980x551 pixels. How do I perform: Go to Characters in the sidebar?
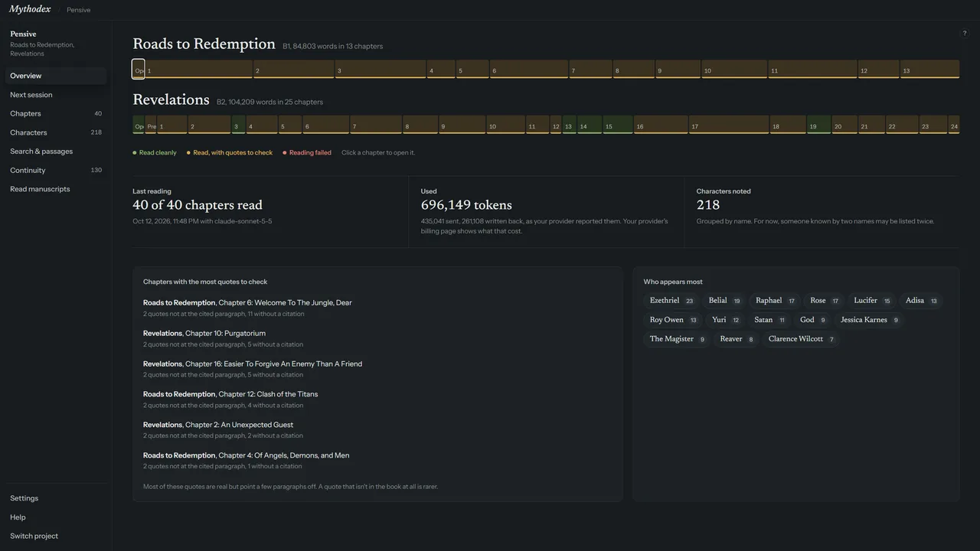[x=56, y=132]
